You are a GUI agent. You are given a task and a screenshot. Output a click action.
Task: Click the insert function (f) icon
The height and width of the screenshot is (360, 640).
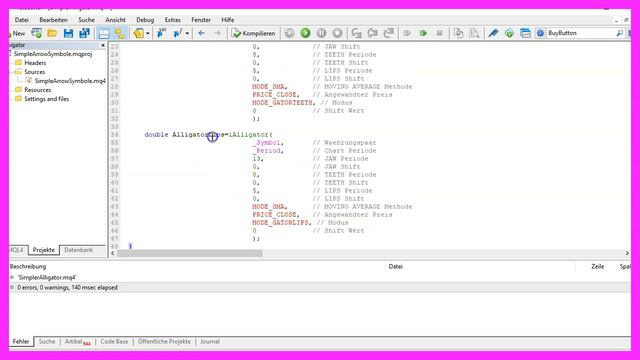coord(178,33)
